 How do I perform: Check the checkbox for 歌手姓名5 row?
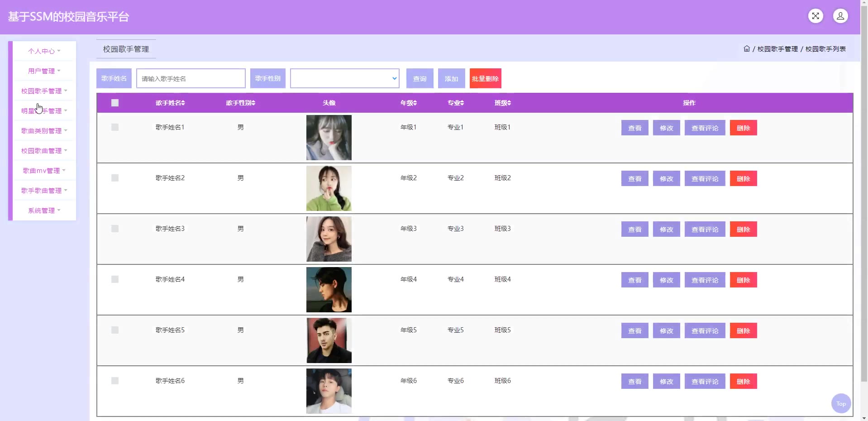pyautogui.click(x=115, y=330)
